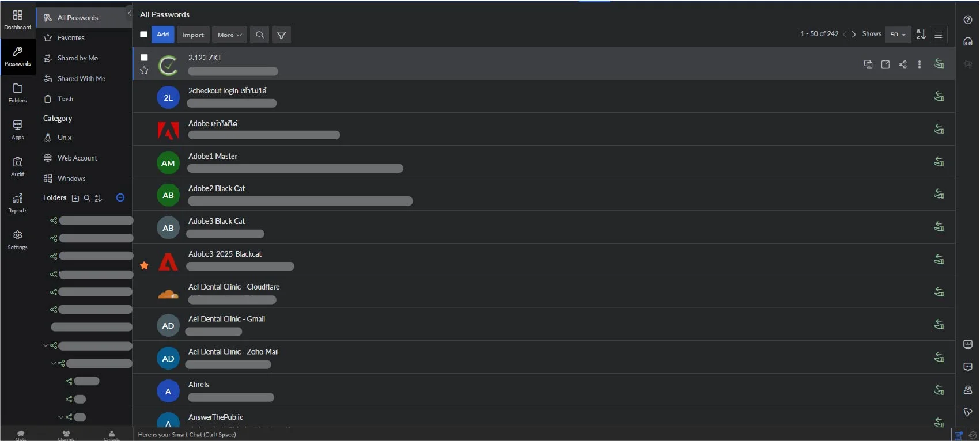Screen dimensions: 980x441
Task: Click the add folder icon beside Folders
Action: (x=75, y=198)
